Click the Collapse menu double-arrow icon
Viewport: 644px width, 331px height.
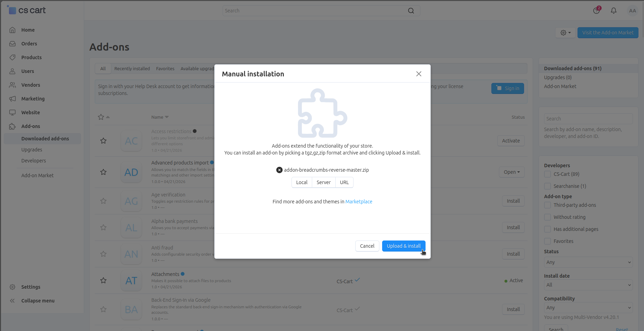click(x=12, y=301)
